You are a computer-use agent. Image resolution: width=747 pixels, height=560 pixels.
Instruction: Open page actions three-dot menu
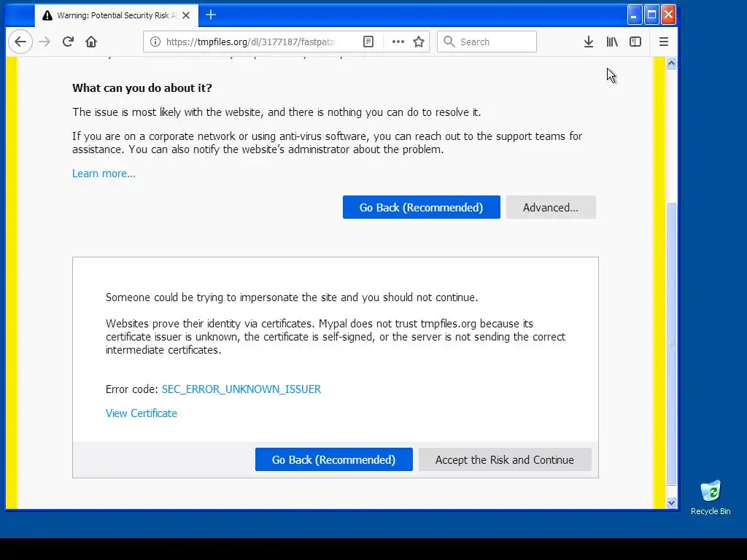(398, 42)
